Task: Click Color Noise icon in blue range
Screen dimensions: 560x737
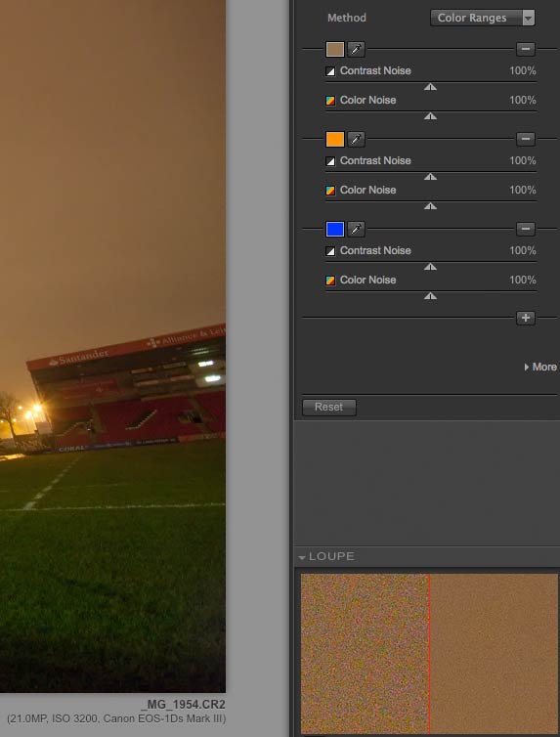Action: (x=330, y=281)
